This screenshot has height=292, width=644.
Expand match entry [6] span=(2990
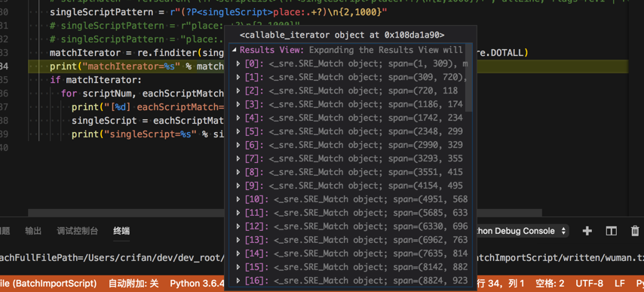coord(238,145)
